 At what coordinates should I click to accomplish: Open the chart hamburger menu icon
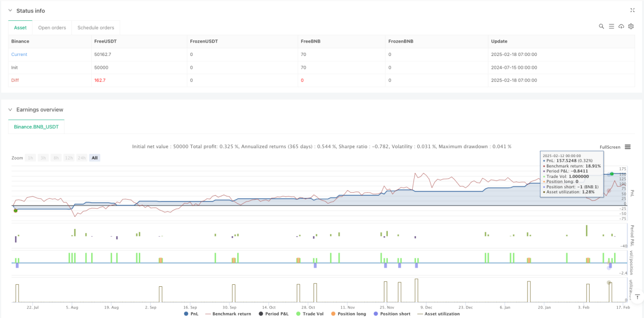[x=628, y=147]
